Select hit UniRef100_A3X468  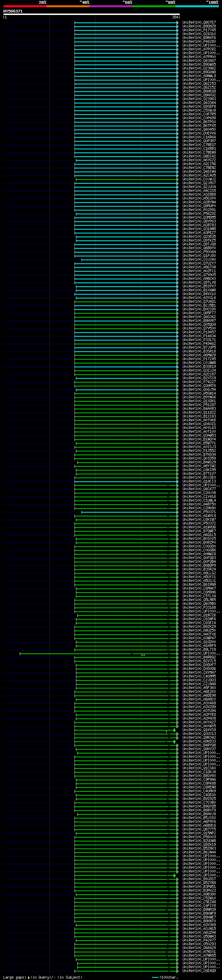tap(199, 703)
